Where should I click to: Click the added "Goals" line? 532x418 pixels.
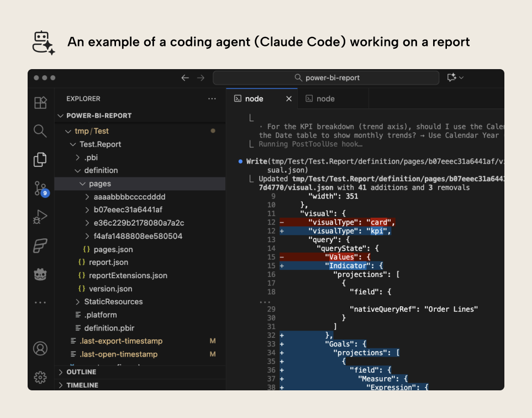point(323,344)
